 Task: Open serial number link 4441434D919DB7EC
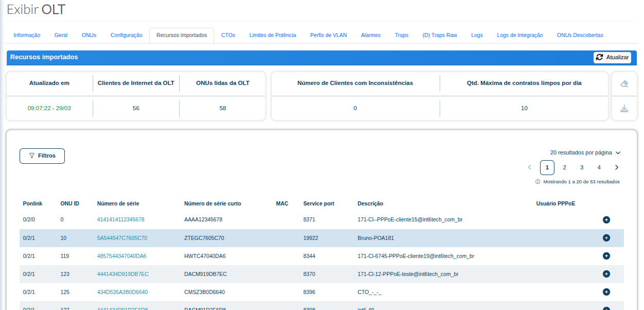(123, 274)
